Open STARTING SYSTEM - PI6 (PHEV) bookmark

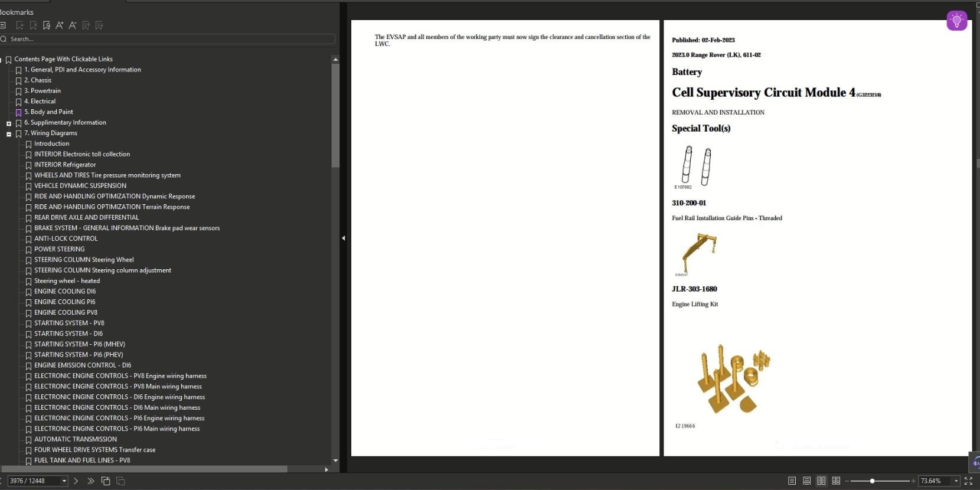click(79, 355)
